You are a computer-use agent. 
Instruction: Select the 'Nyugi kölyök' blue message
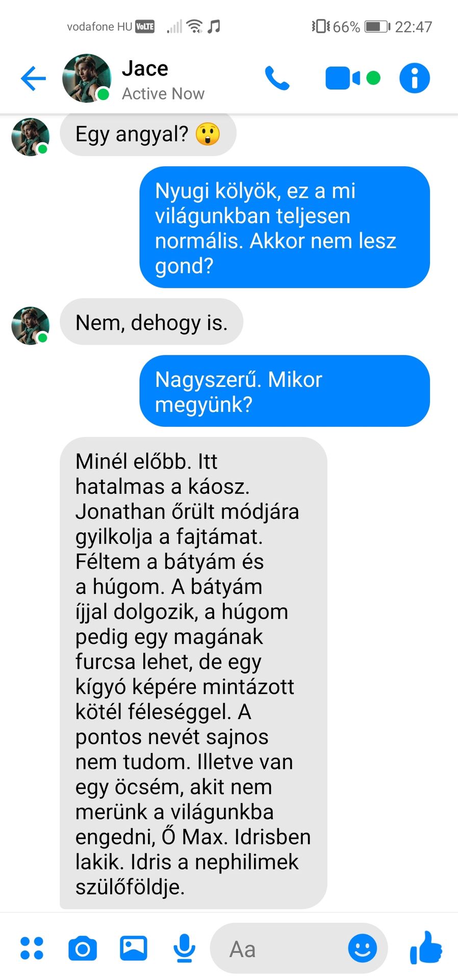[x=285, y=227]
